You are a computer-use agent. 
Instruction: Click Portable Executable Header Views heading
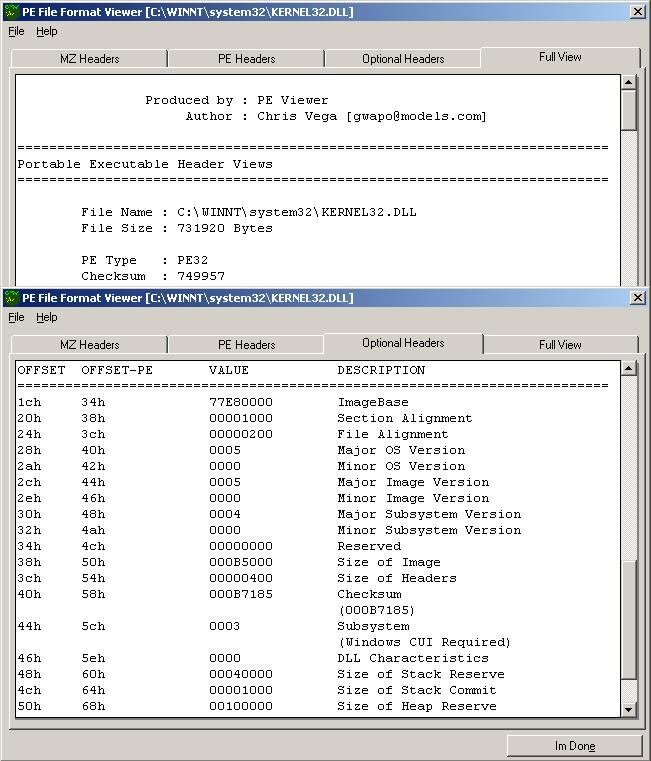(x=145, y=165)
